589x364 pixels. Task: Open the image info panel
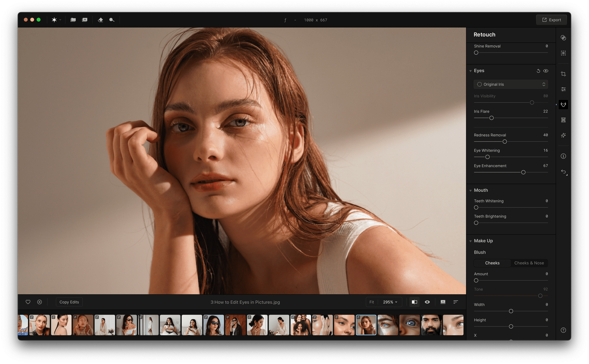(563, 156)
